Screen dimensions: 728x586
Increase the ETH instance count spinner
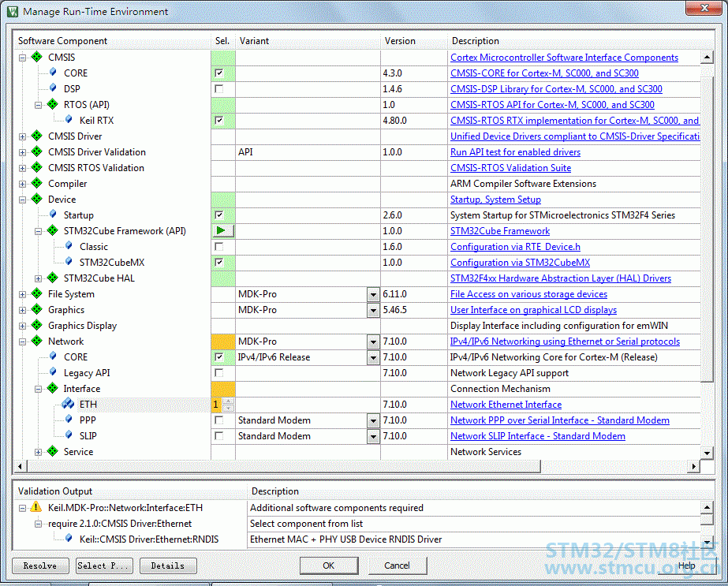229,401
